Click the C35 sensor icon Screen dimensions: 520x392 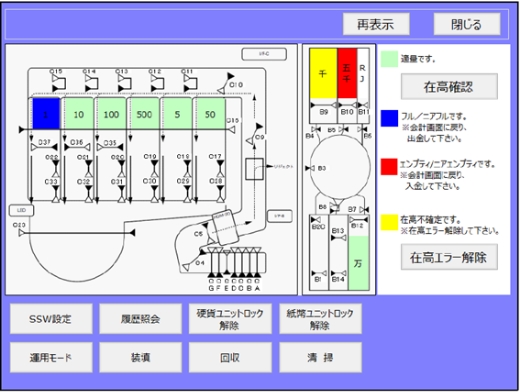pos(110,147)
